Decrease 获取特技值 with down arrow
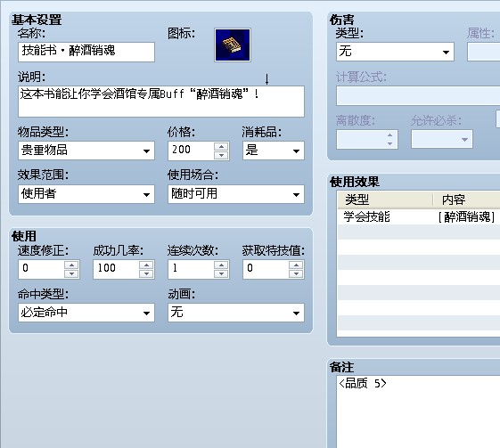The height and width of the screenshot is (448, 500). tap(296, 273)
